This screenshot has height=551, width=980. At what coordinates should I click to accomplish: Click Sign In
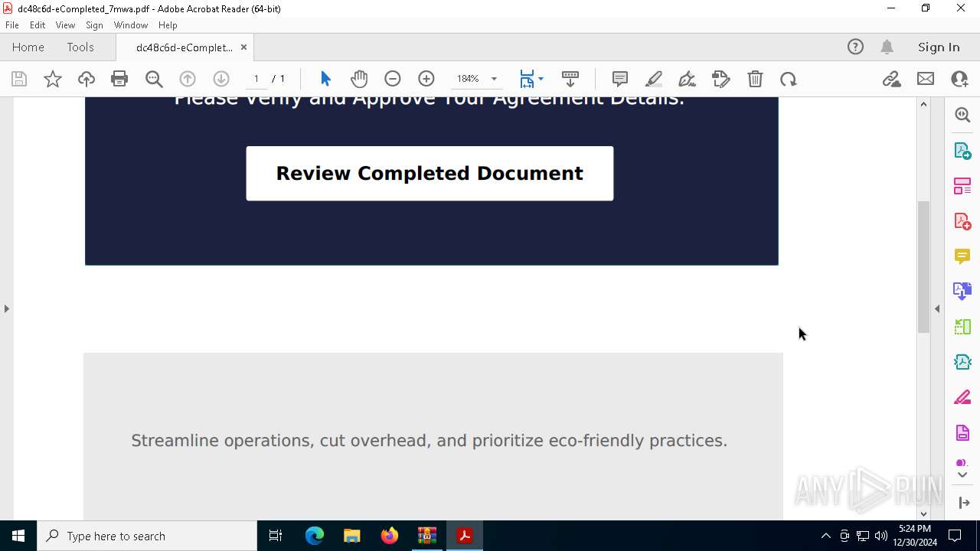pos(939,47)
